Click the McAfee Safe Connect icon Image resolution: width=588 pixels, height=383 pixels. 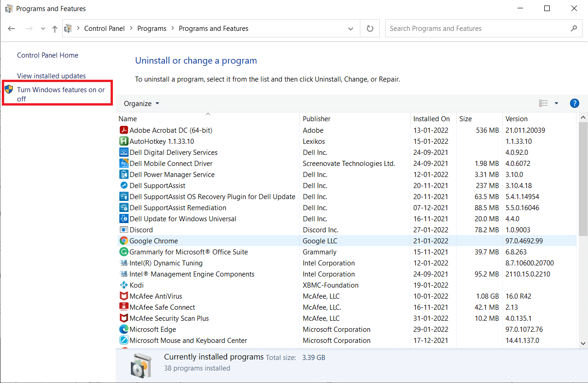(x=123, y=307)
